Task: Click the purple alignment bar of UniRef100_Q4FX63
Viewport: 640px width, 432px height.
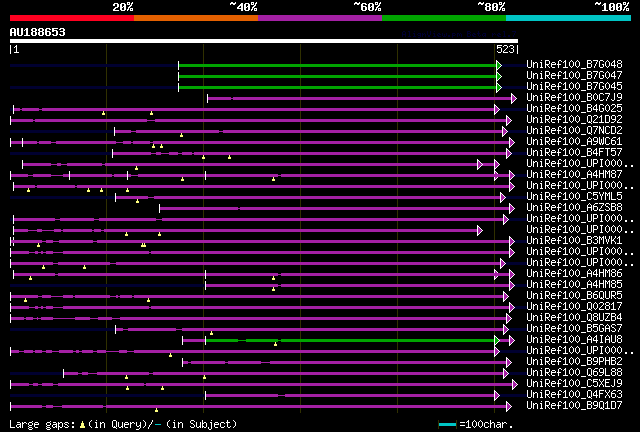Action: tap(350, 396)
